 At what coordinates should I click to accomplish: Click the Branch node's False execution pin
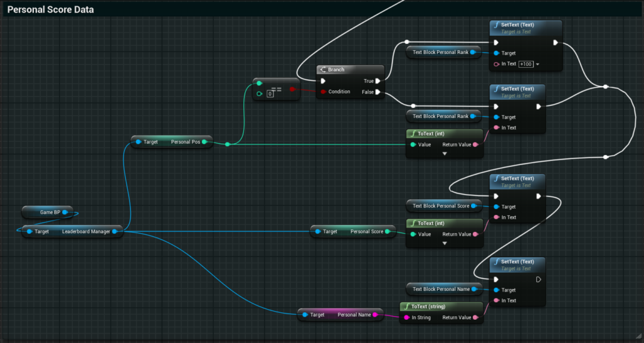(x=378, y=92)
